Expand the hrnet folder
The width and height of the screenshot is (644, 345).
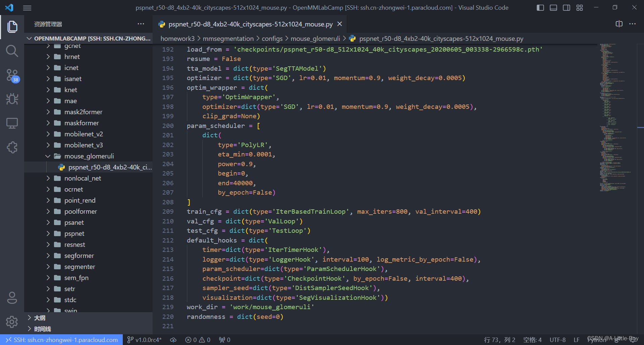click(x=89, y=57)
